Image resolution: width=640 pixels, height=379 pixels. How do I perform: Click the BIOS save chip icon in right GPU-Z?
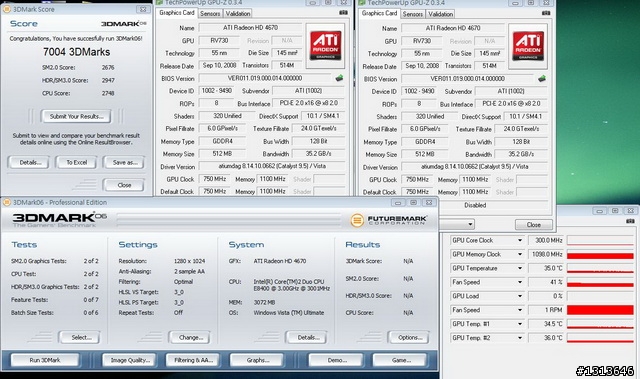tap(542, 78)
